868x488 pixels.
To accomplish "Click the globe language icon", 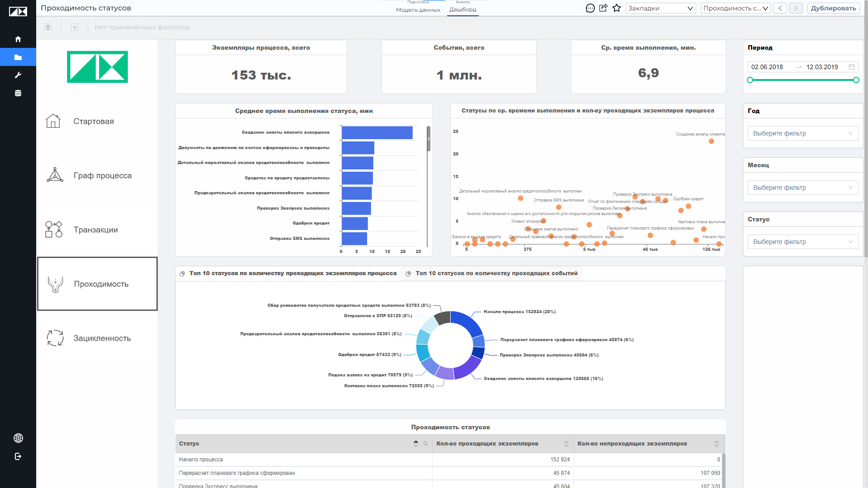I will (18, 438).
